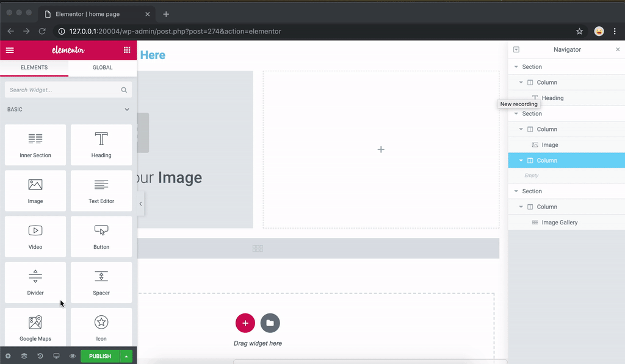Select the Divider widget
Viewport: 625px width, 364px height.
point(35,282)
